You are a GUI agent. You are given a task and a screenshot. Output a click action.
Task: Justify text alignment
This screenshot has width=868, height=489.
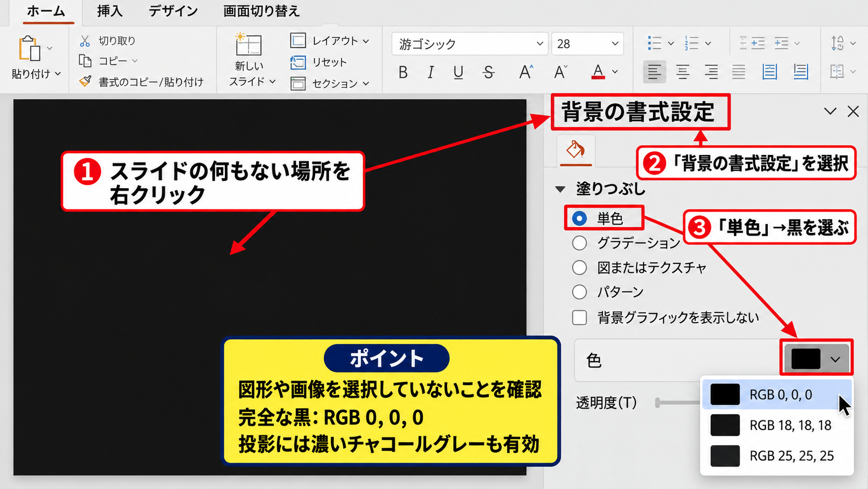coord(739,72)
